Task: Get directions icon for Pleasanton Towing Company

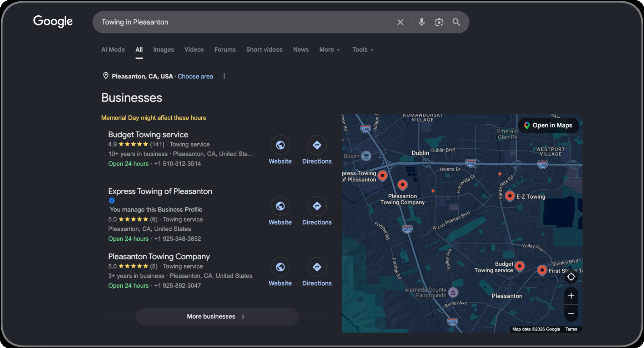Action: click(317, 267)
